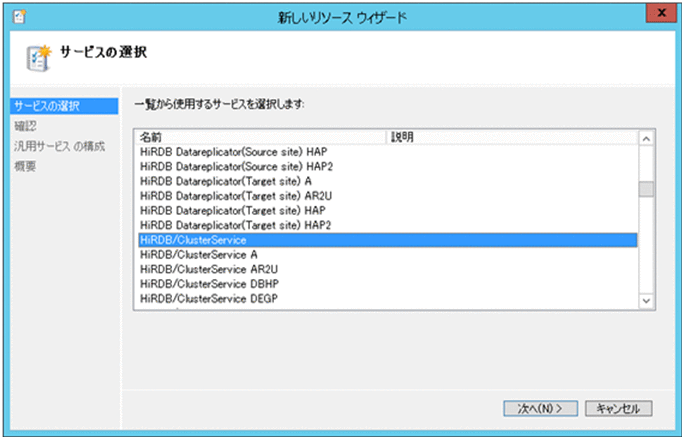Select HiRDB/ClusterService AR2U row
685x440 pixels.
point(388,269)
